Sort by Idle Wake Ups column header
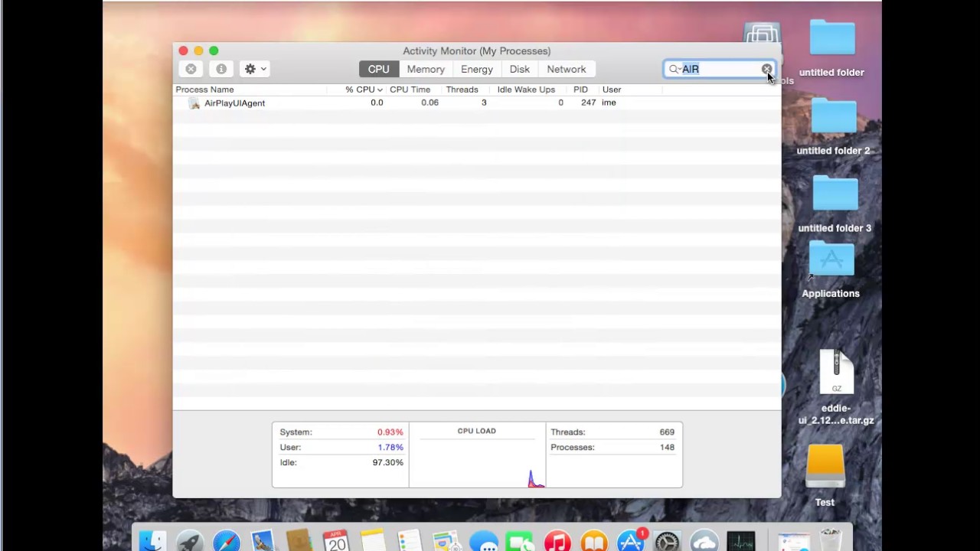 click(x=526, y=90)
